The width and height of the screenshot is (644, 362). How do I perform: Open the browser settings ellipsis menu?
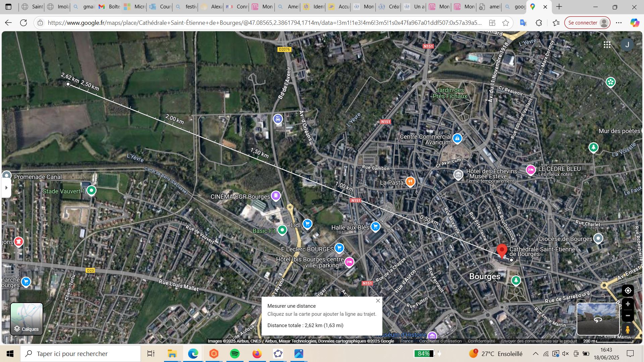pyautogui.click(x=619, y=23)
